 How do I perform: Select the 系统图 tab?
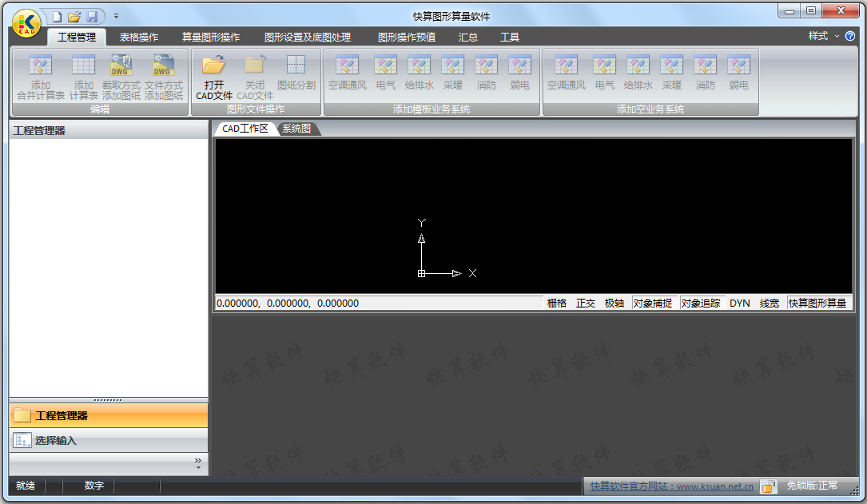tap(297, 129)
